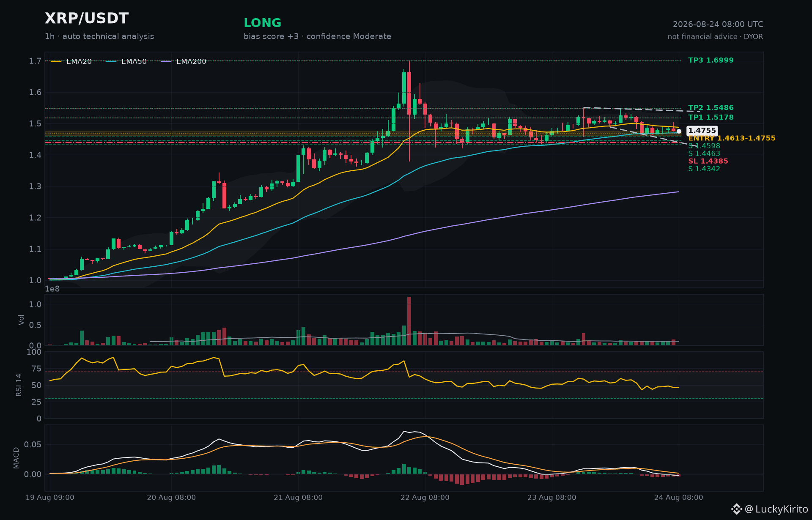
Task: Click the 1.7 price axis tick
Action: [35, 61]
